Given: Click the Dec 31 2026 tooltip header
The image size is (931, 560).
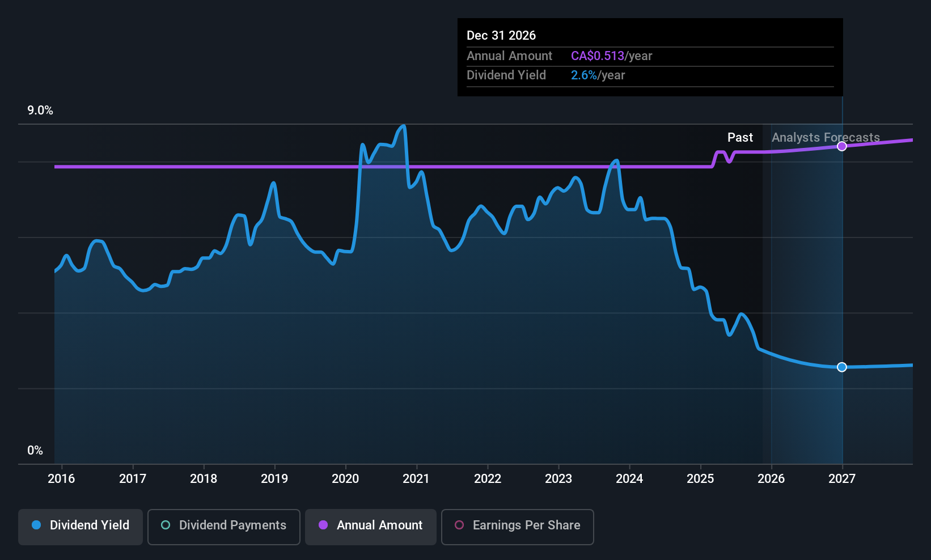Looking at the screenshot, I should [501, 35].
